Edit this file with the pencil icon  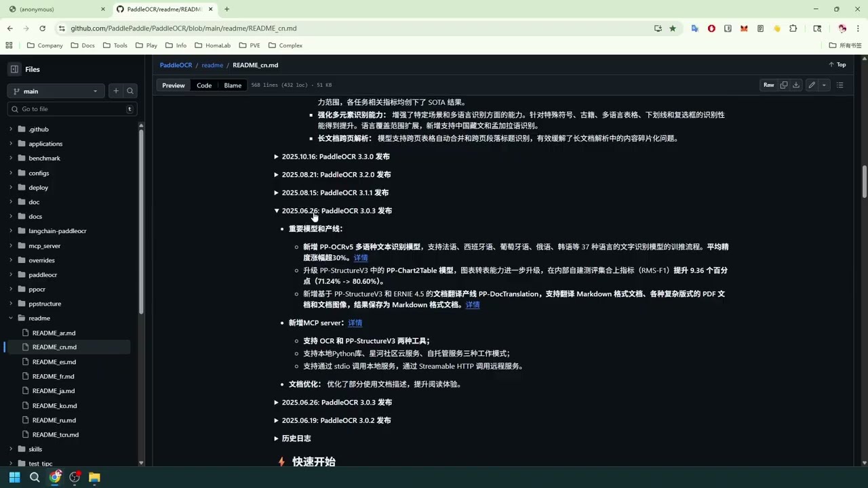(812, 85)
